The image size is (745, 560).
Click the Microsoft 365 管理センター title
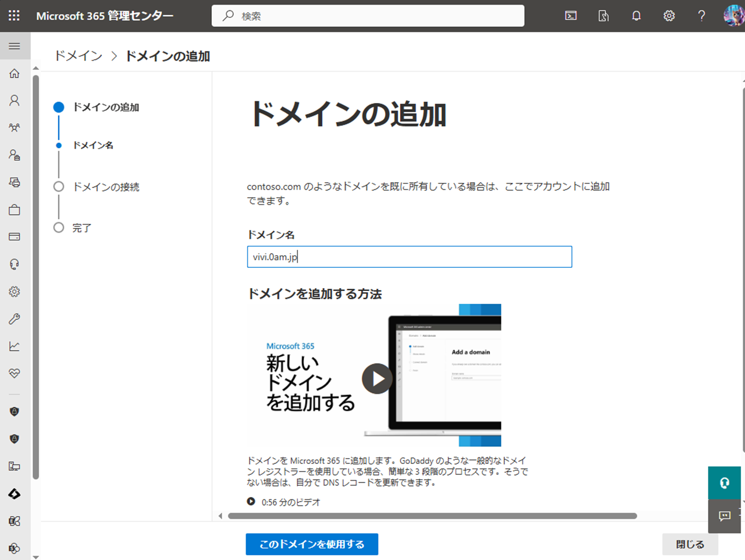coord(105,16)
